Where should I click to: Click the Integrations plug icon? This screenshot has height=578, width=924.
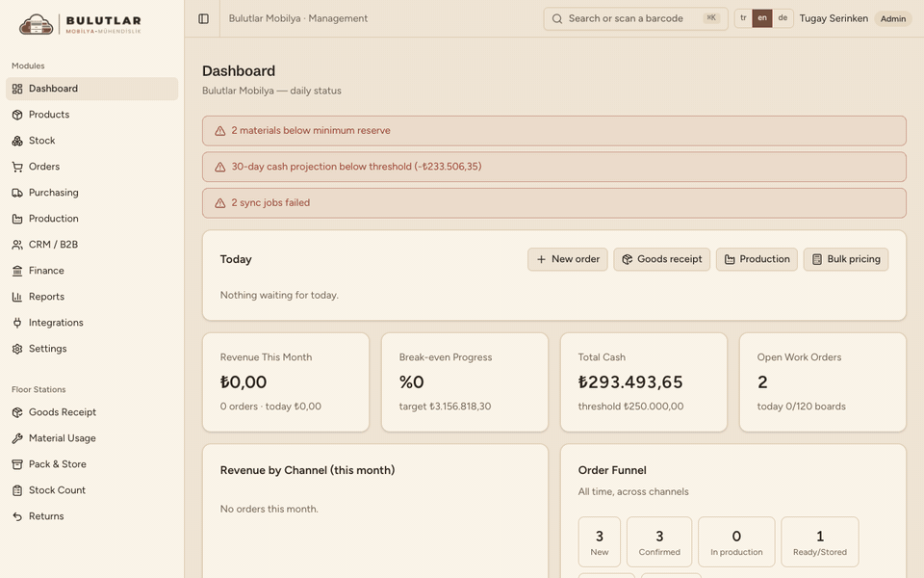17,323
